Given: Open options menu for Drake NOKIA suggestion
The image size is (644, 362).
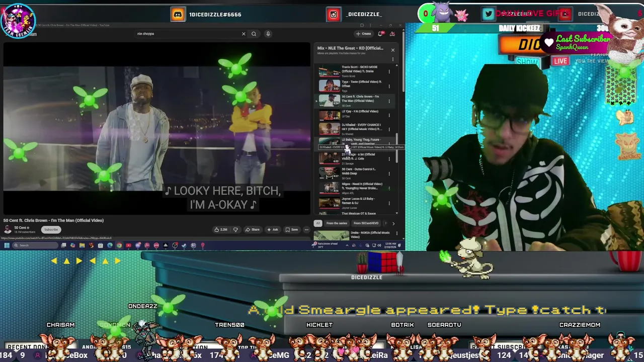Looking at the screenshot, I should [x=397, y=233].
